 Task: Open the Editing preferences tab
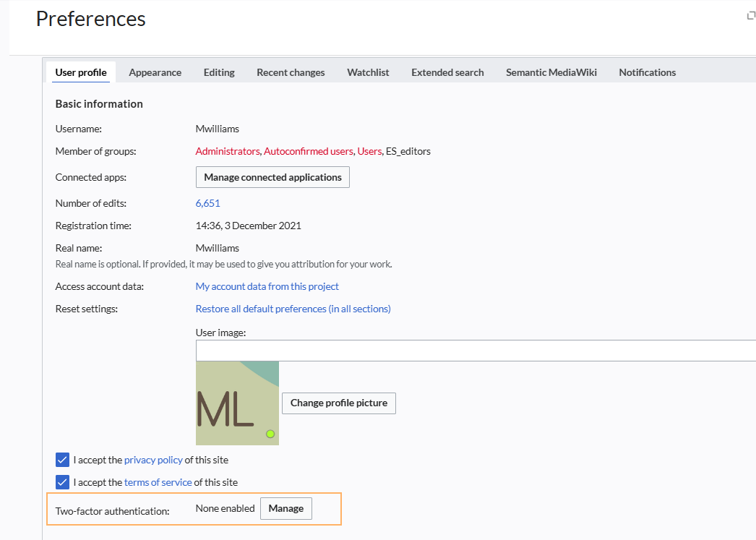point(219,72)
